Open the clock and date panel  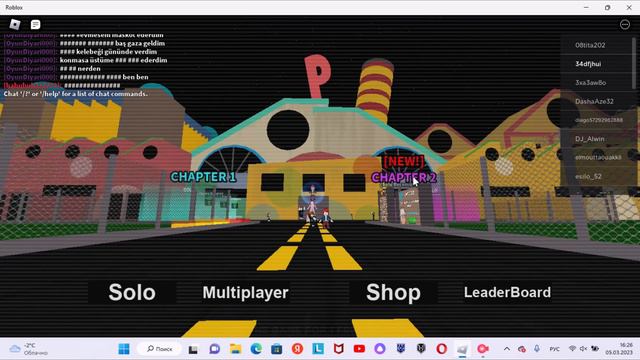(620, 349)
